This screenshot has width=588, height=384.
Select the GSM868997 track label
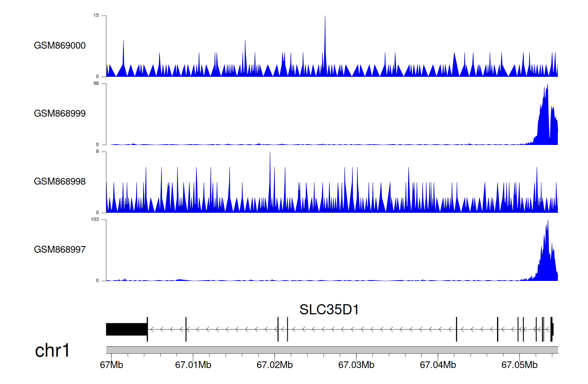tap(60, 250)
